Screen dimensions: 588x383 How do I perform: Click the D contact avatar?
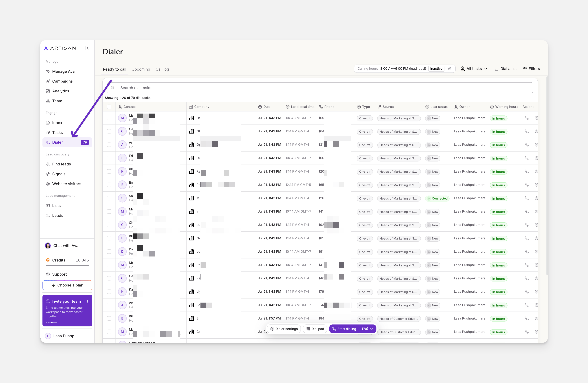click(122, 252)
